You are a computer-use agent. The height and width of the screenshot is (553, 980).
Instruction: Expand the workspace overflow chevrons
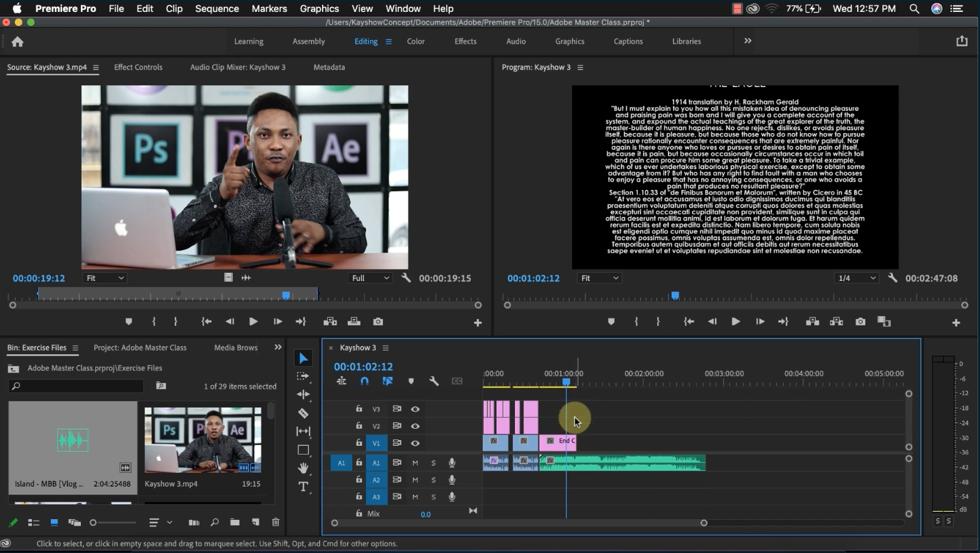pos(748,41)
